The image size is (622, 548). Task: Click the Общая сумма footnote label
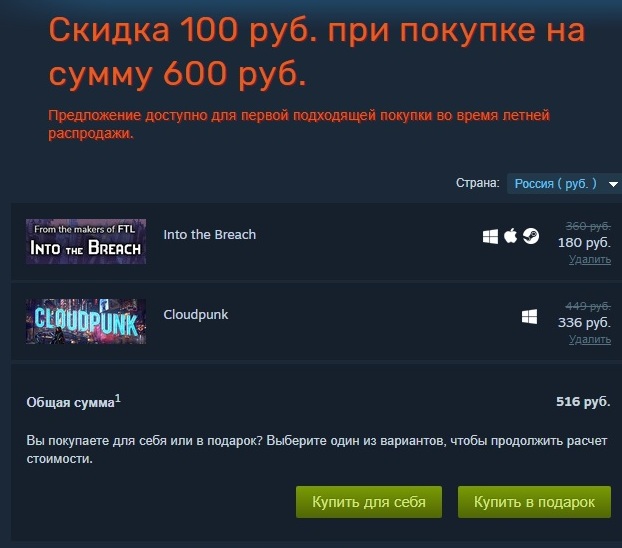coord(73,402)
